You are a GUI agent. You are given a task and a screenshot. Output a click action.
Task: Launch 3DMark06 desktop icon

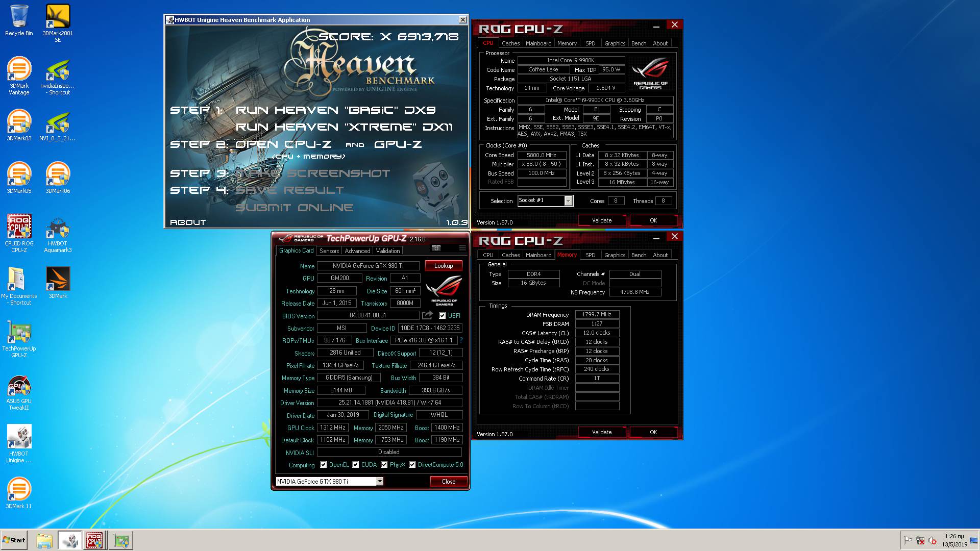point(58,178)
